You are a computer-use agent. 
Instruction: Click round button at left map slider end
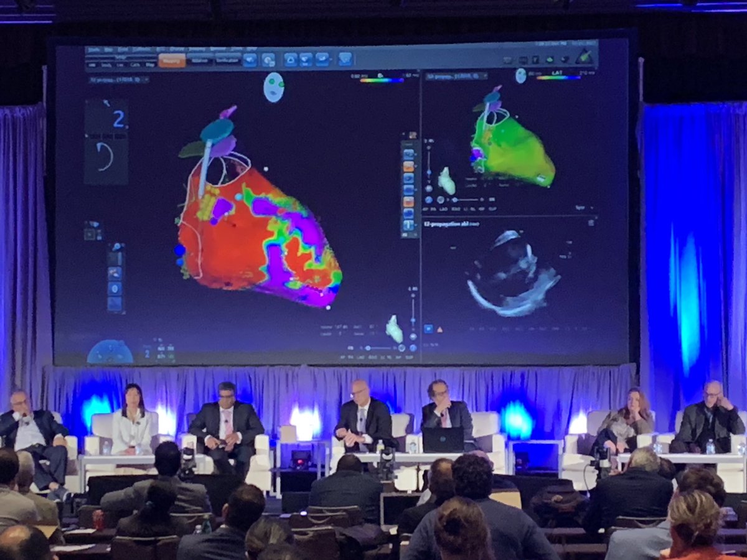(402, 348)
